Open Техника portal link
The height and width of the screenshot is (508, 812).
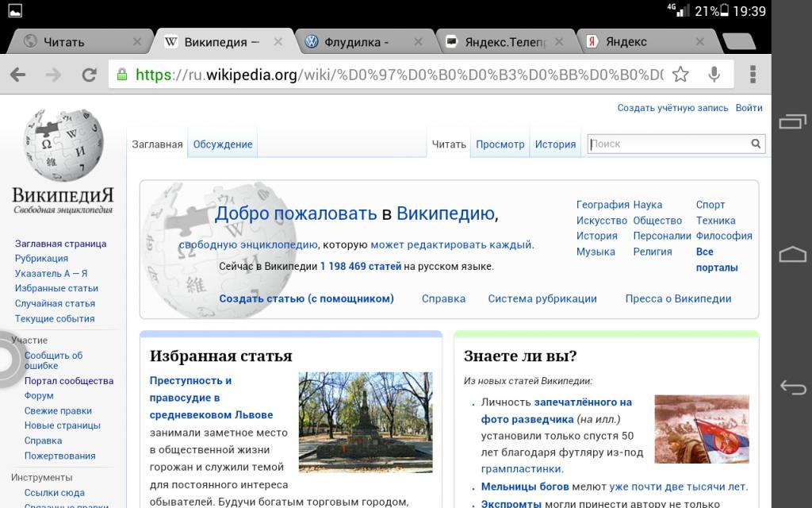click(x=715, y=221)
